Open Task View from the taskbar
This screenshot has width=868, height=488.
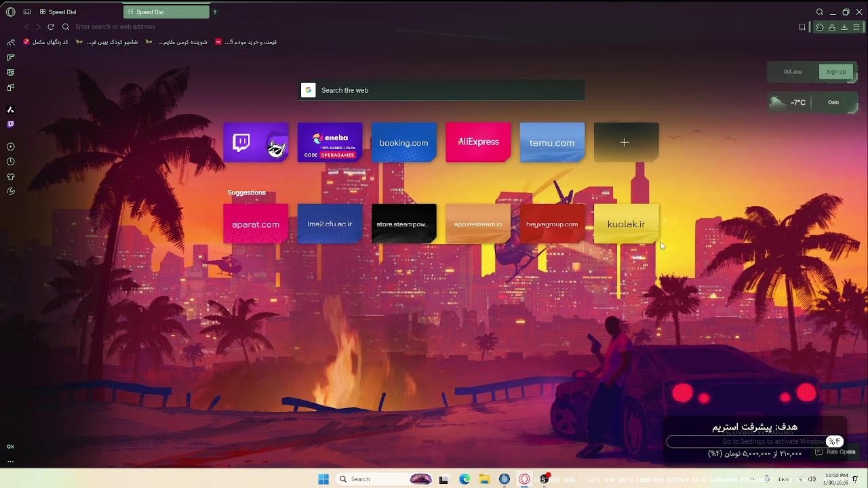click(443, 479)
